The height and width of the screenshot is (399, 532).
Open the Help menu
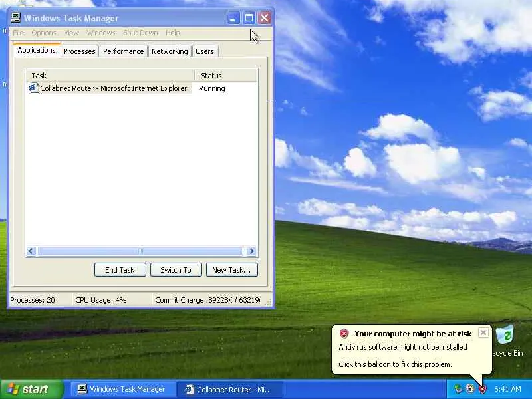pyautogui.click(x=173, y=33)
